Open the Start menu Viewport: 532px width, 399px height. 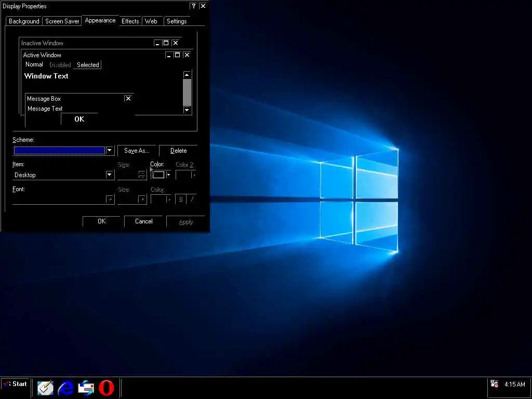click(x=15, y=384)
